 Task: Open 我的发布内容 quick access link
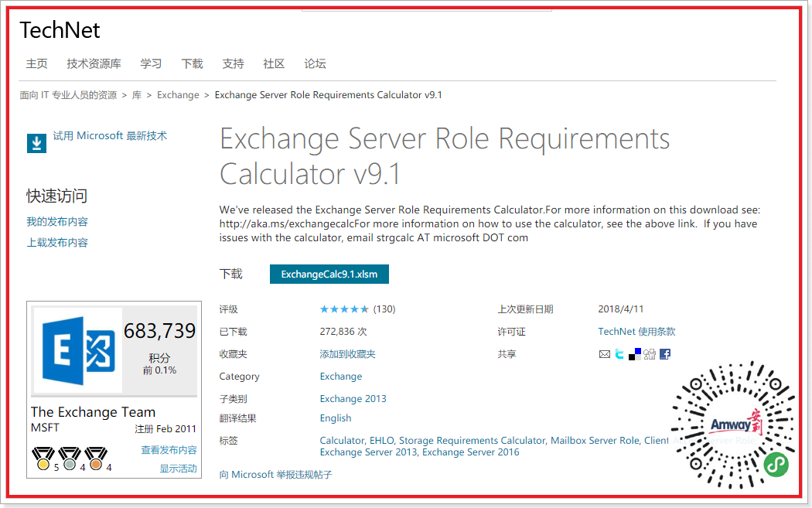(57, 222)
